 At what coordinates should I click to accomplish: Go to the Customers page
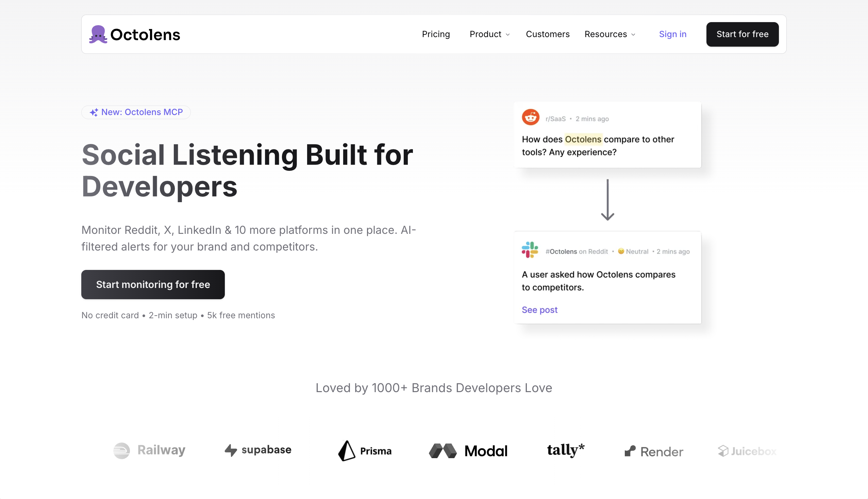(548, 34)
